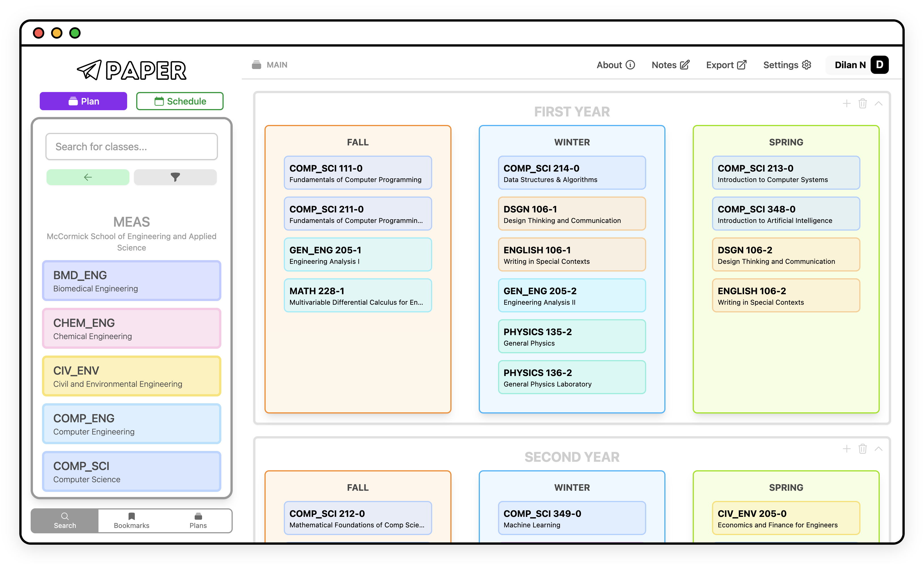The width and height of the screenshot is (924, 564).
Task: Open the Plans tab
Action: click(198, 521)
